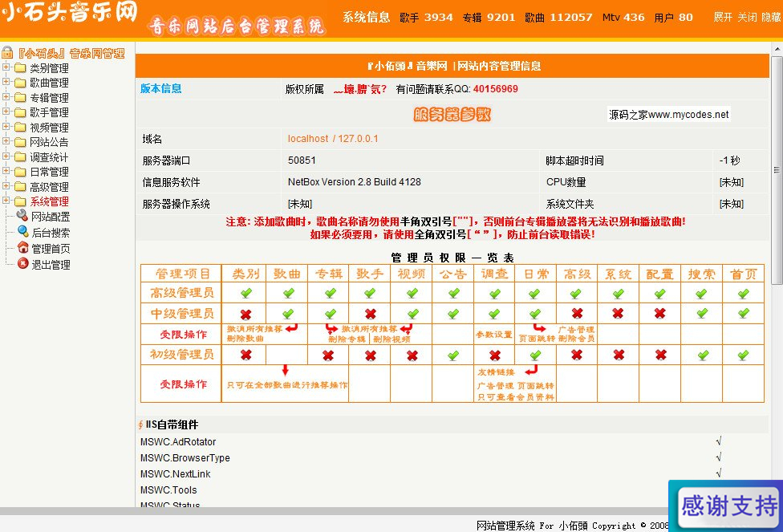783x532 pixels.
Task: Click 退出管理 to log out
Action: [x=51, y=265]
